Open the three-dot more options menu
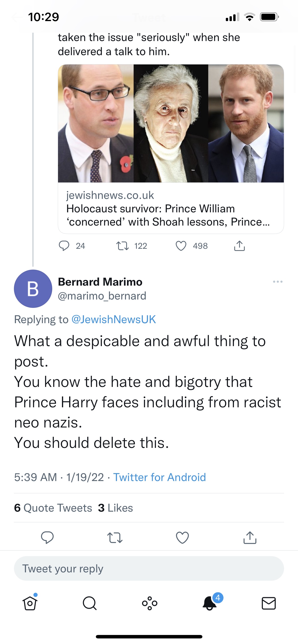The width and height of the screenshot is (298, 644). click(x=278, y=282)
